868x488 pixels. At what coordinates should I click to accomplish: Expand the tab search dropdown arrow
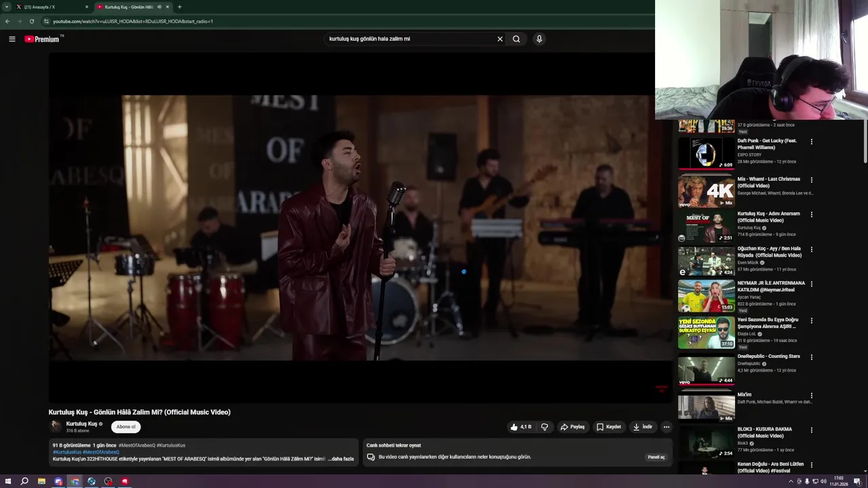tap(6, 7)
